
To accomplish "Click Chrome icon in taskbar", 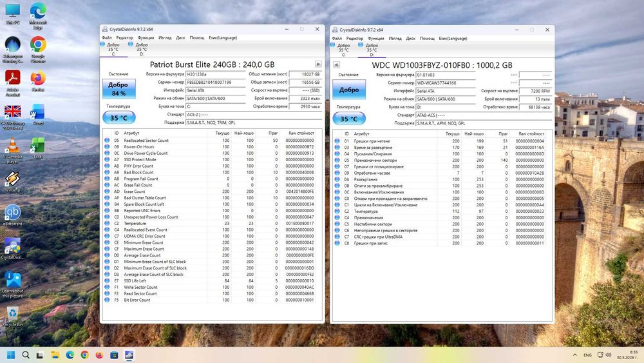I will pyautogui.click(x=84, y=355).
